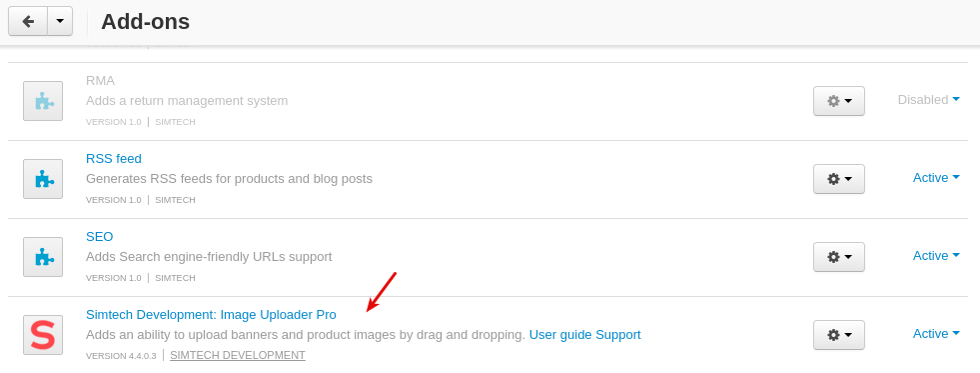Open the dropdown beside the back arrow

click(60, 21)
